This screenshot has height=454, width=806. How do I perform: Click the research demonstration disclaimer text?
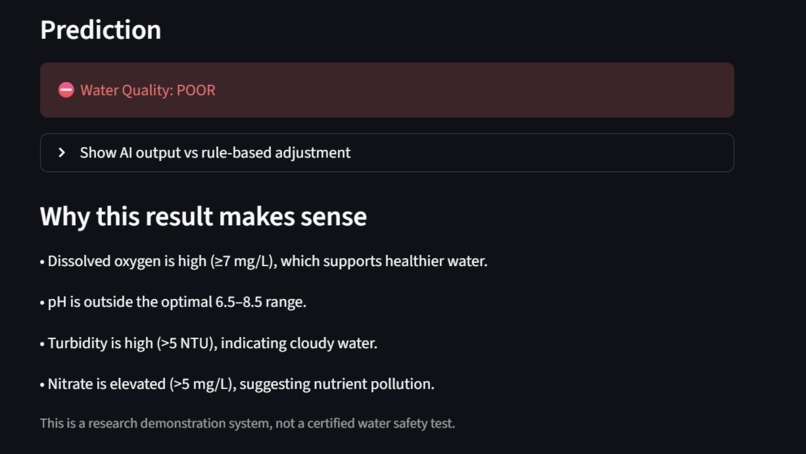tap(247, 423)
